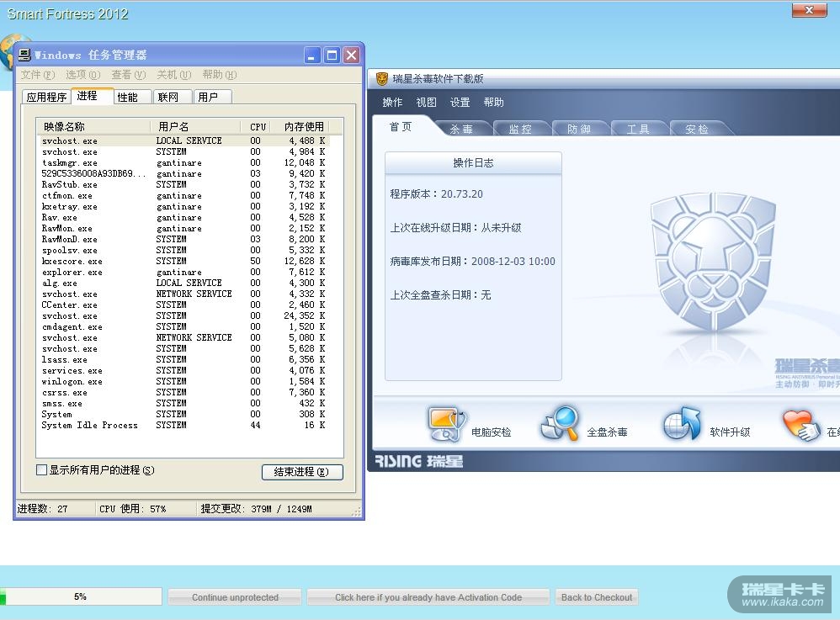Image resolution: width=840 pixels, height=620 pixels.
Task: Click the Back to Checkout button
Action: [597, 597]
